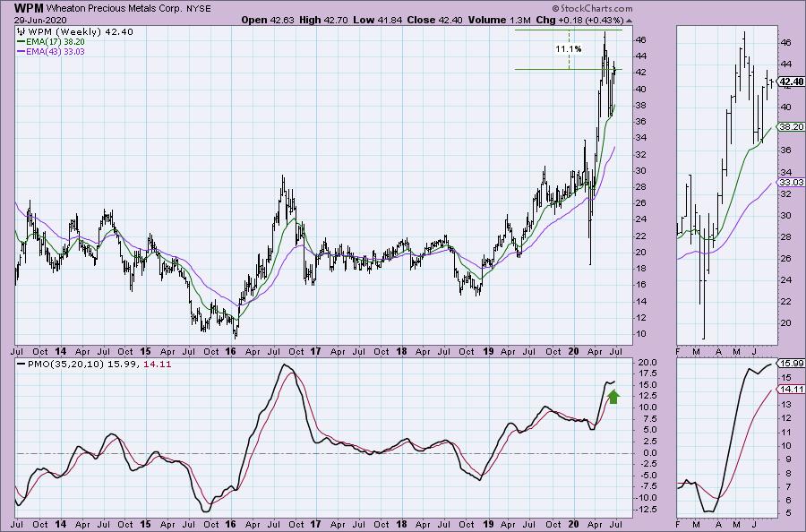Click the 33.03 EMA price tag

pos(791,183)
